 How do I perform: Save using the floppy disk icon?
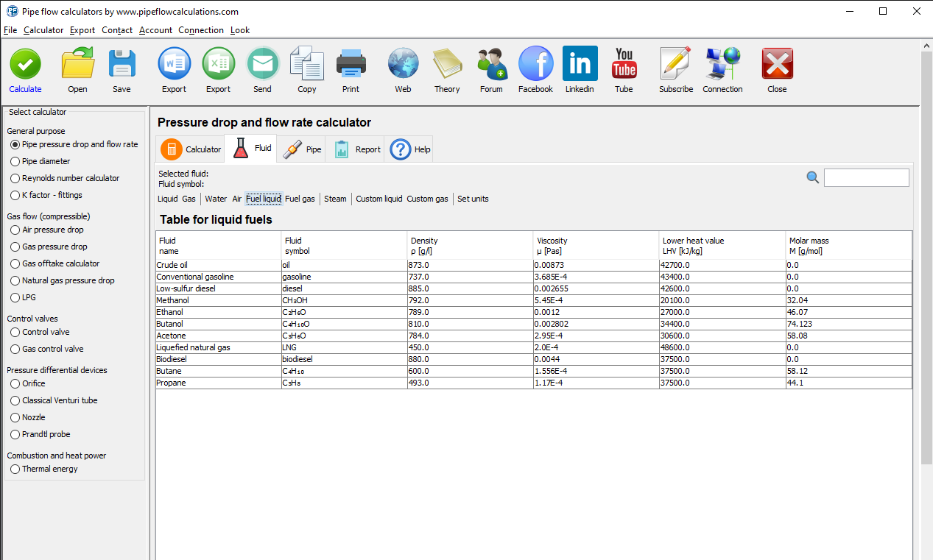click(x=122, y=65)
